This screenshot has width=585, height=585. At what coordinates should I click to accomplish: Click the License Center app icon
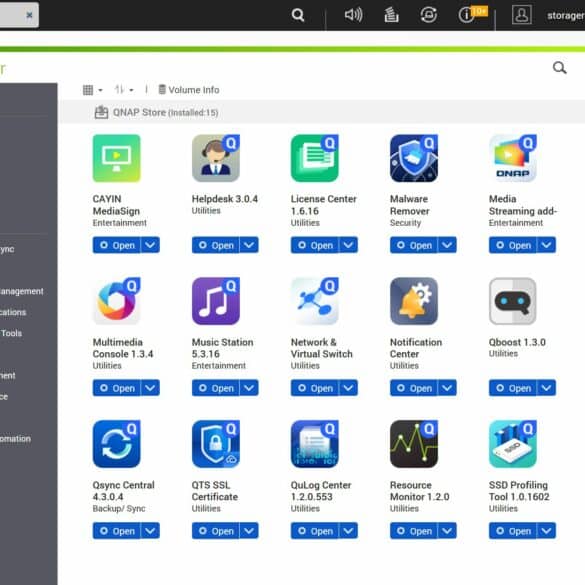315,158
